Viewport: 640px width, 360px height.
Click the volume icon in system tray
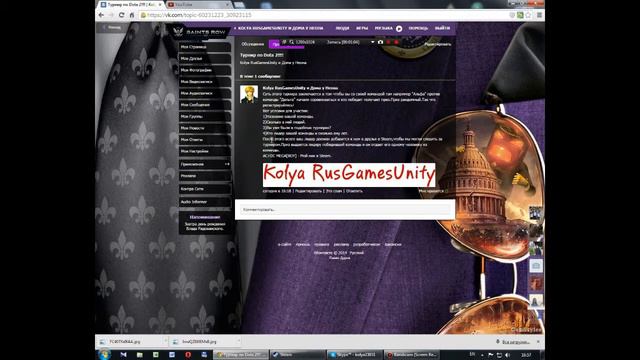tap(507, 355)
